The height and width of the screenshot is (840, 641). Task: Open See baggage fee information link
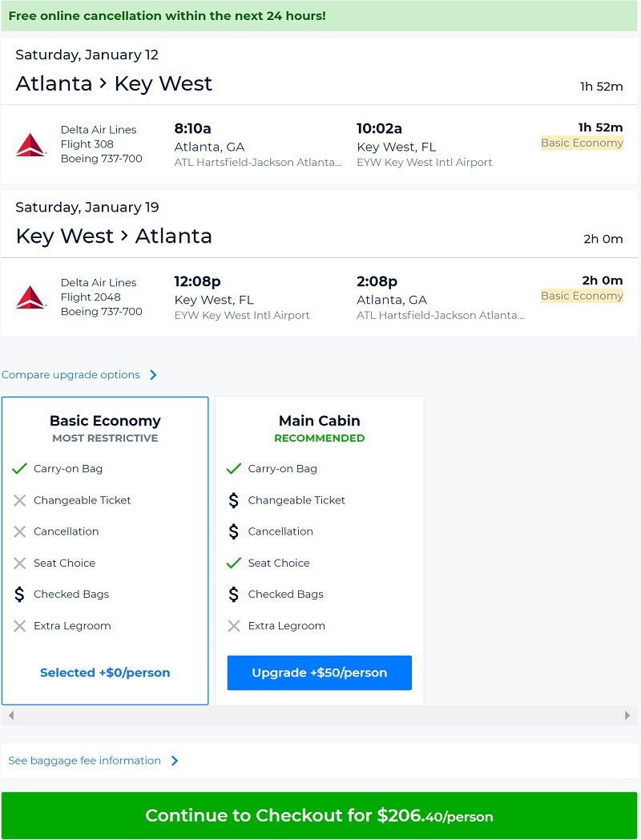pyautogui.click(x=84, y=761)
